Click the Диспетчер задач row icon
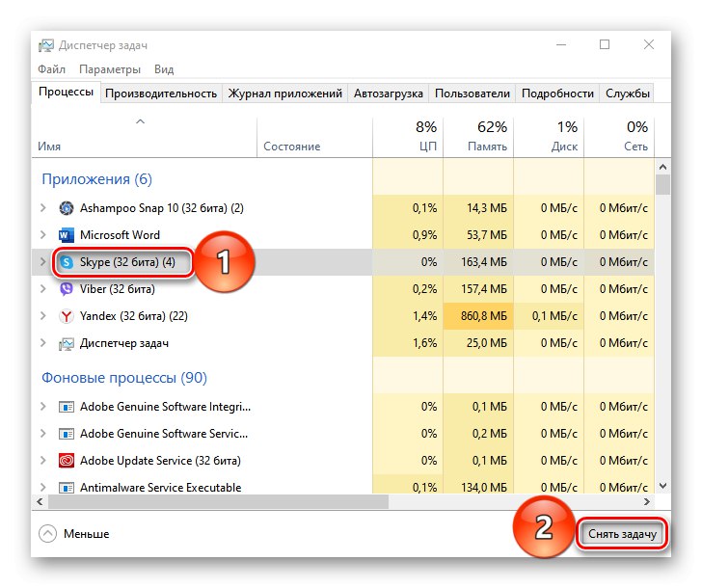702x588 pixels. coord(67,344)
